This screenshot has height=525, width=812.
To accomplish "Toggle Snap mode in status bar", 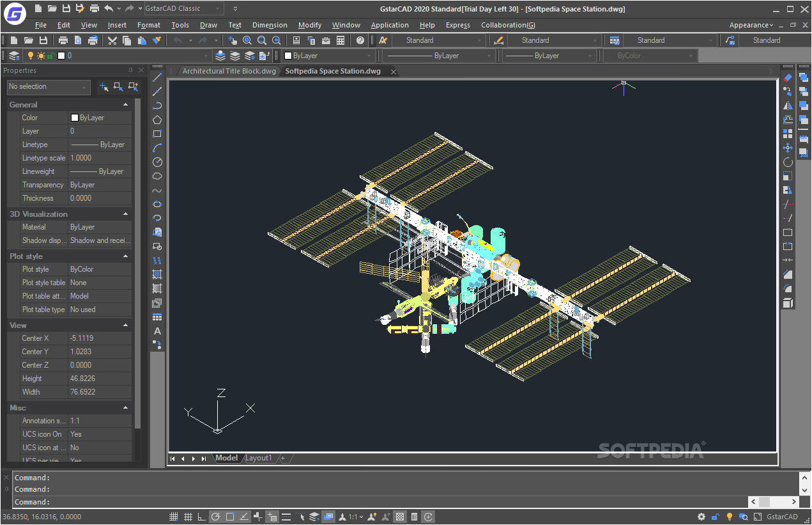I will point(174,517).
